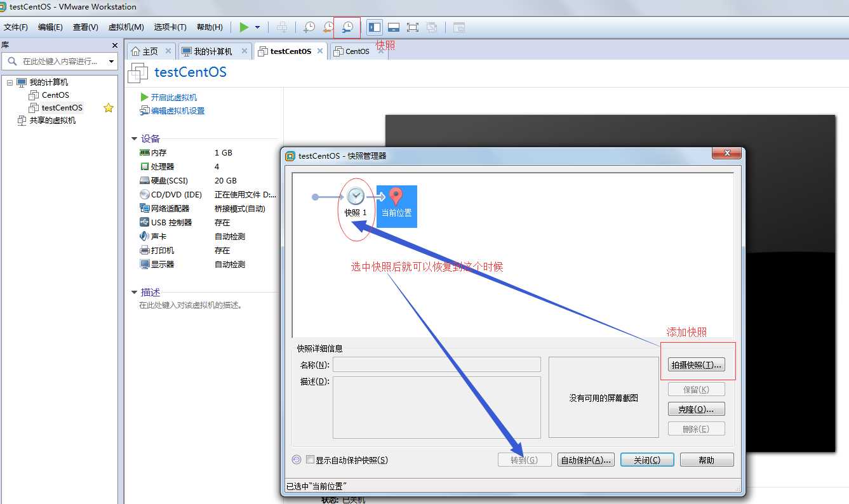Open the 虚拟机(M) menu
849x504 pixels.
(126, 27)
